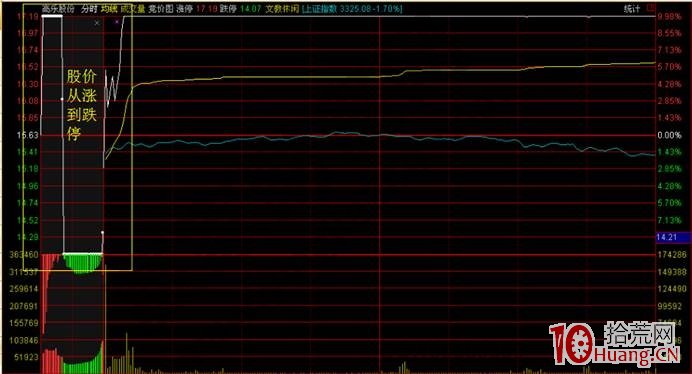Click the 14.74 price axis label
The height and width of the screenshot is (374, 692).
(x=27, y=203)
